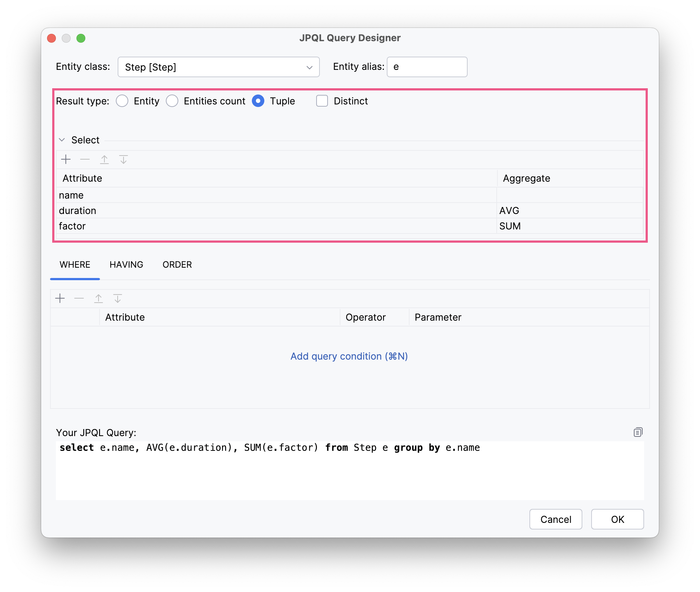The height and width of the screenshot is (592, 700).
Task: Add a condition with the WHERE plus icon
Action: (x=60, y=298)
